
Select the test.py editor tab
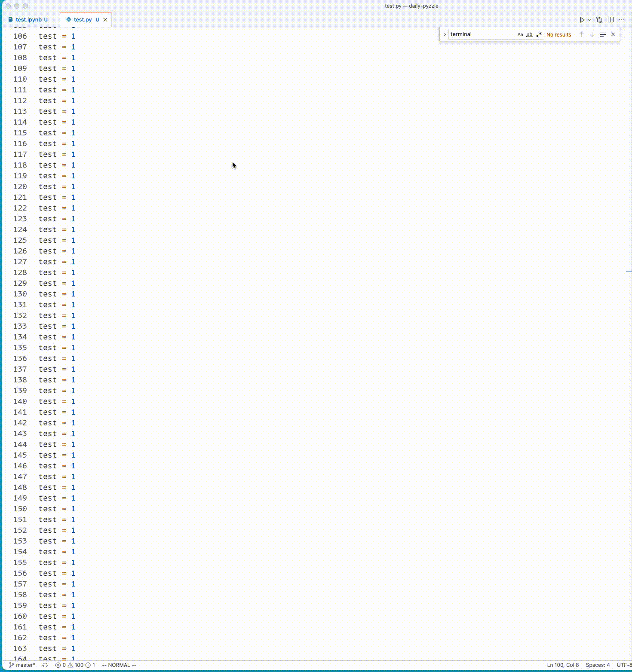tap(83, 19)
